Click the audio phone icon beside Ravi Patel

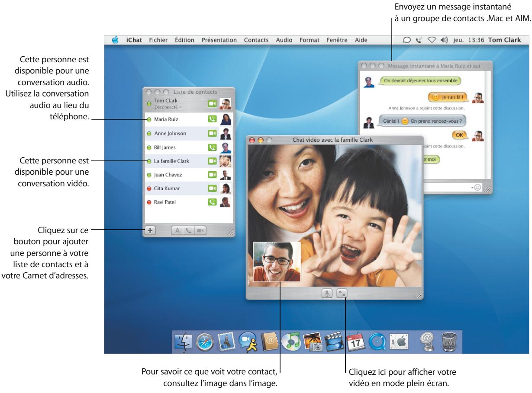(x=212, y=202)
